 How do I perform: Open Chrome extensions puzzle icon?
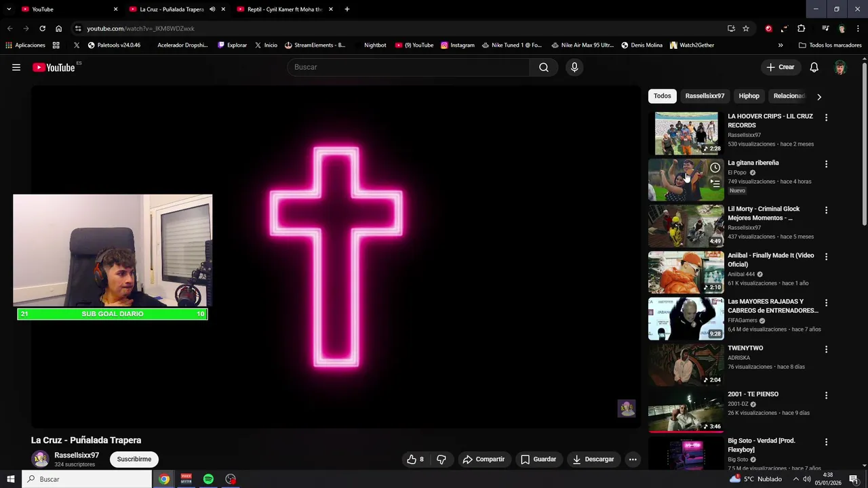(802, 28)
